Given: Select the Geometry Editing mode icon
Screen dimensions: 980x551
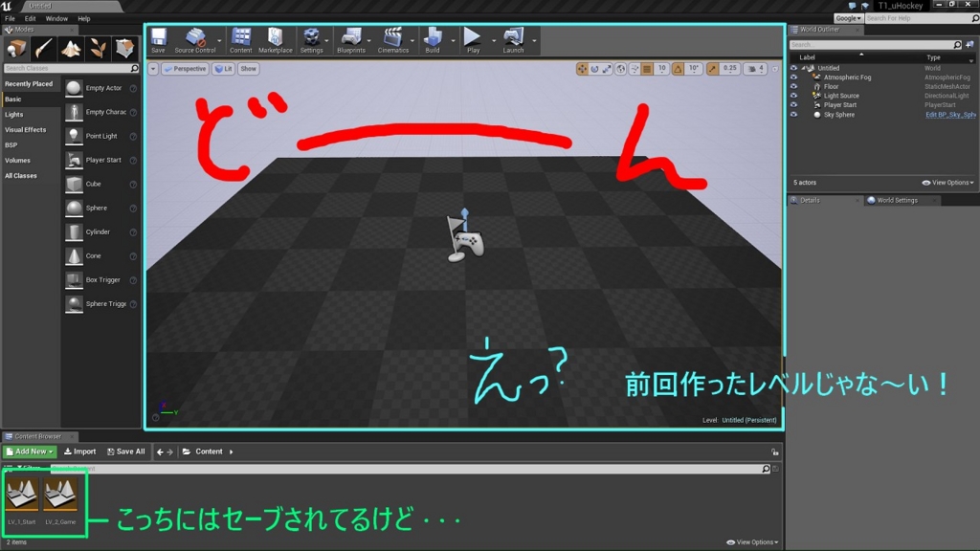Looking at the screenshot, I should point(124,48).
